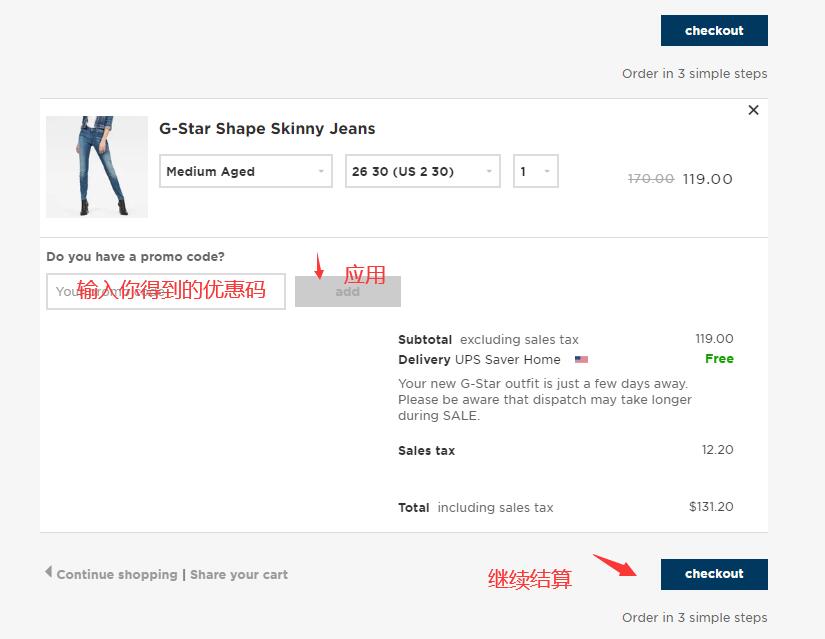Click the back arrow before Continue shopping

point(48,572)
